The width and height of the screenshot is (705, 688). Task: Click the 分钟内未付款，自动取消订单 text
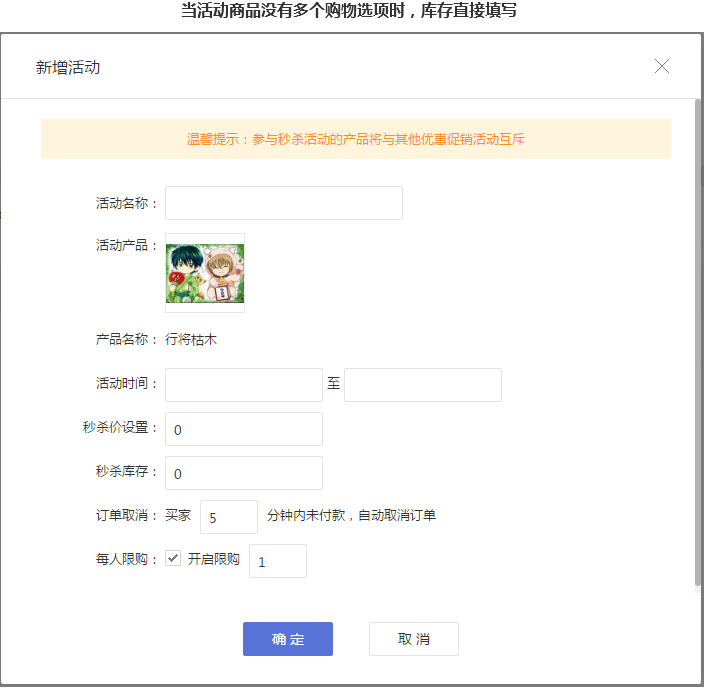pos(351,516)
